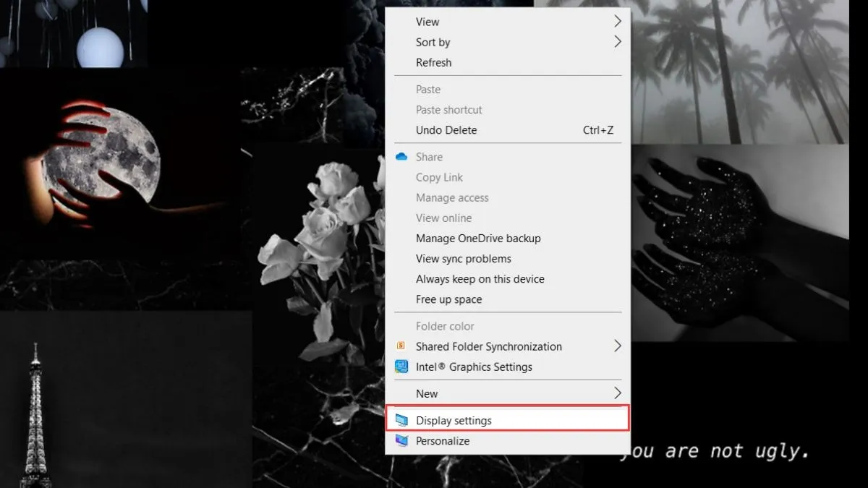Screen dimensions: 868x488
Task: Select Copy Link
Action: coord(439,177)
